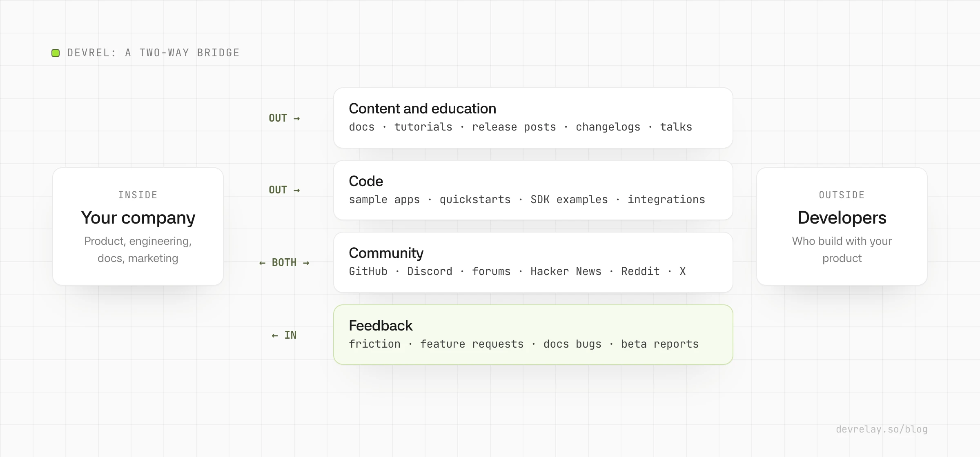
Task: Click 'docs bugs' in the Feedback card
Action: (572, 344)
